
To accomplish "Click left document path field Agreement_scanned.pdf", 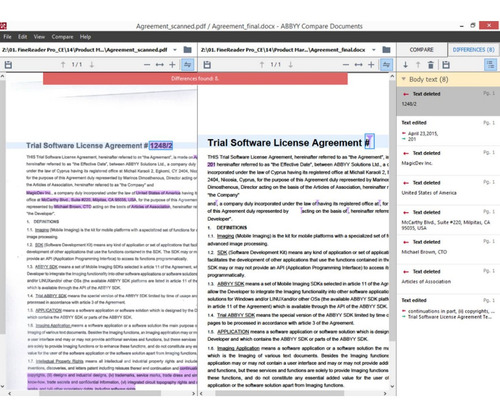I will [85, 50].
